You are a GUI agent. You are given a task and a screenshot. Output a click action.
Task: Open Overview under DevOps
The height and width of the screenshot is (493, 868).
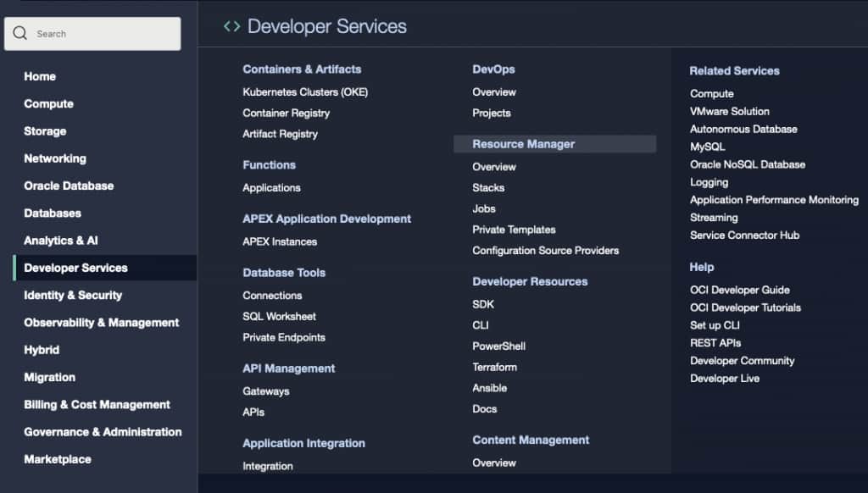pyautogui.click(x=494, y=91)
